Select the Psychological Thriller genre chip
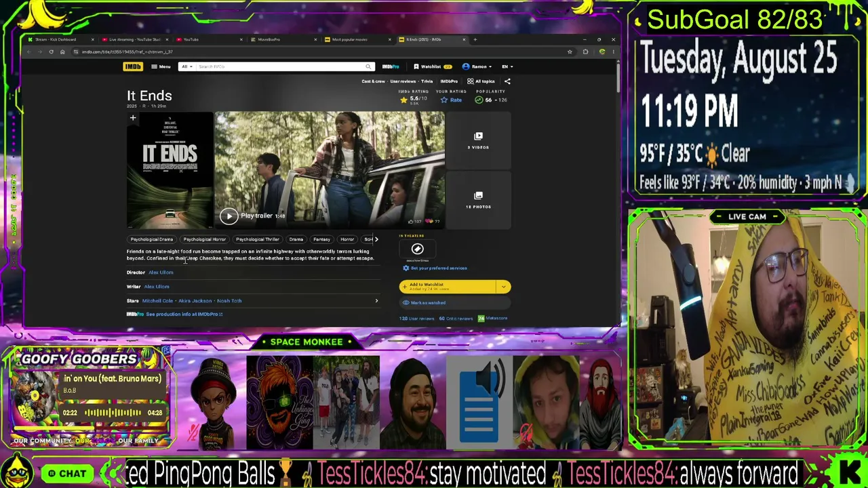The image size is (868, 488). 257,239
